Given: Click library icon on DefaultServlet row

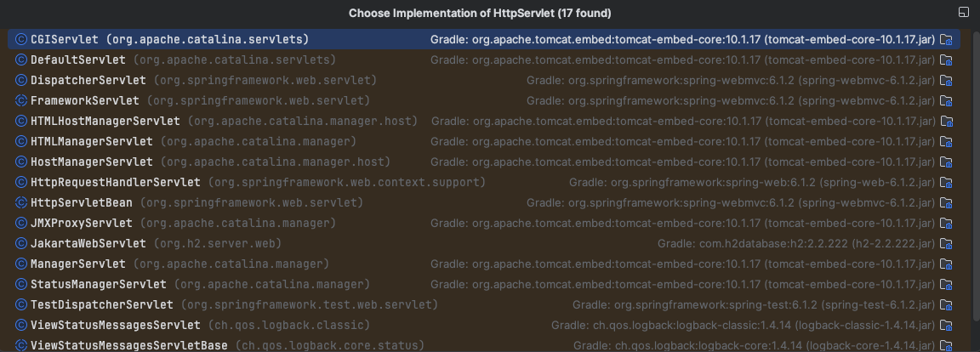Looking at the screenshot, I should [x=946, y=60].
